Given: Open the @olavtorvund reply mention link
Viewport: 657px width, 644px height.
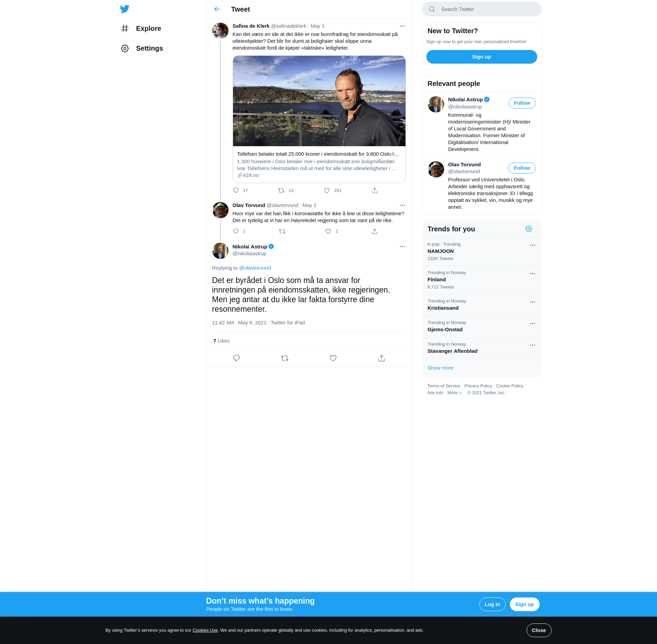Looking at the screenshot, I should [255, 268].
